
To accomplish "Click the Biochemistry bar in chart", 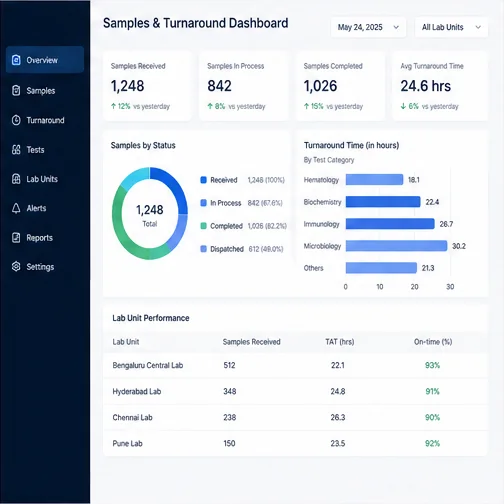I will coord(383,202).
